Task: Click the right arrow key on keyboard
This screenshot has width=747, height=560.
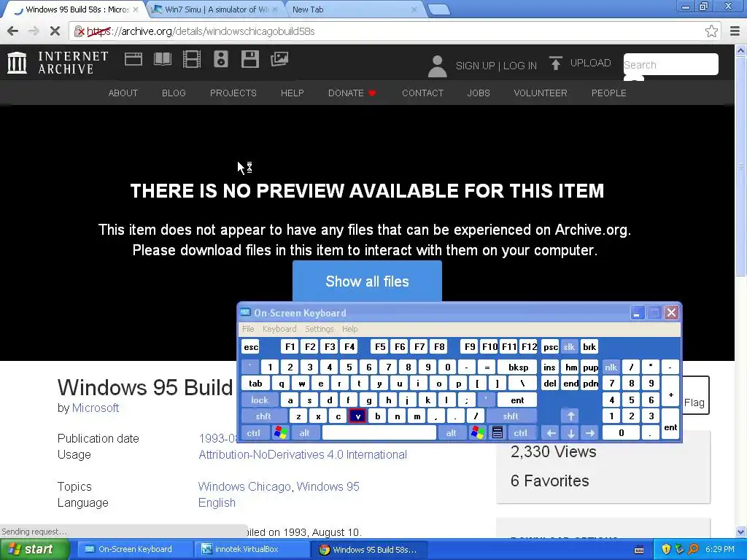Action: click(590, 433)
